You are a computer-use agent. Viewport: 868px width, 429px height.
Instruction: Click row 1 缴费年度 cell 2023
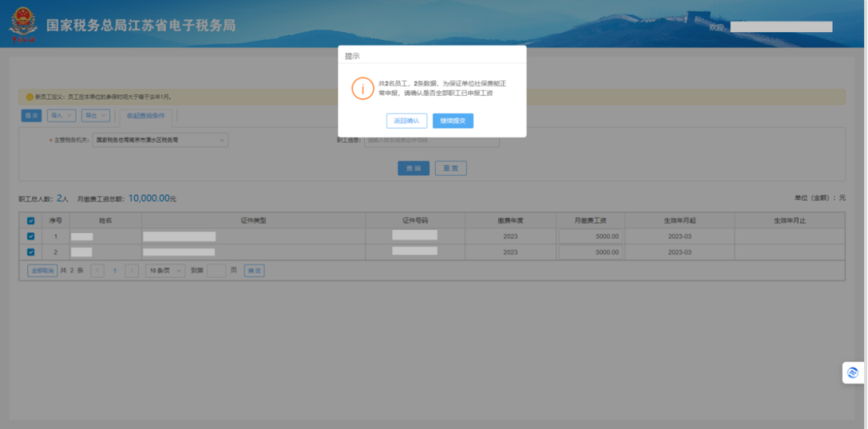510,236
